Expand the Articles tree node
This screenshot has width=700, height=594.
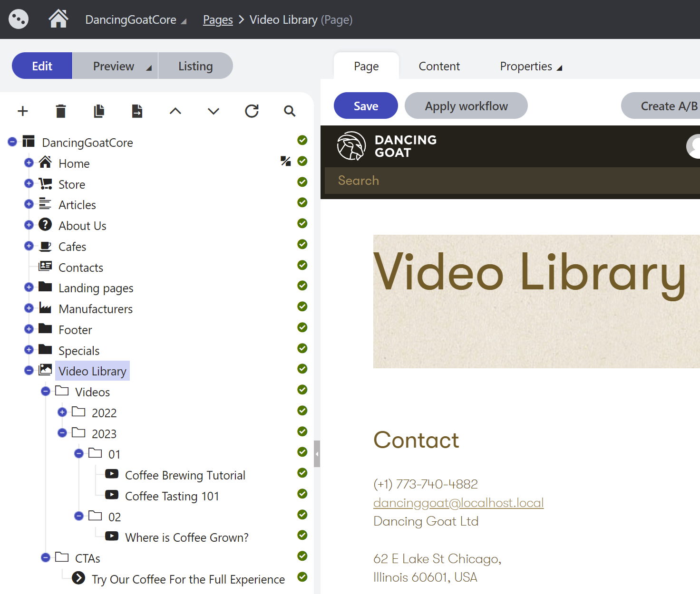coord(29,204)
